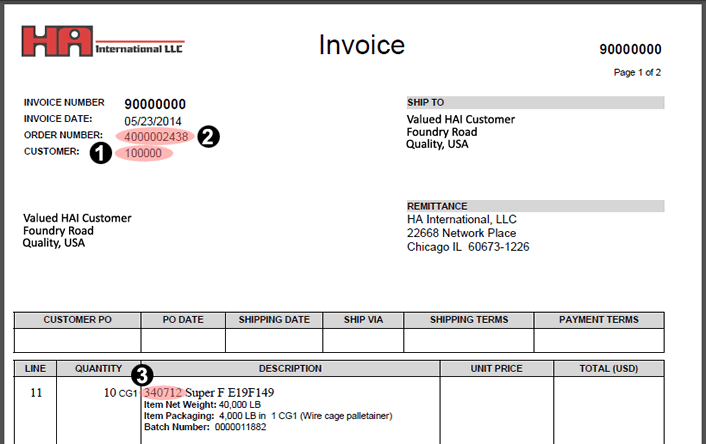The image size is (706, 444).
Task: Click the SHIPPING DATE column header
Action: 274,320
